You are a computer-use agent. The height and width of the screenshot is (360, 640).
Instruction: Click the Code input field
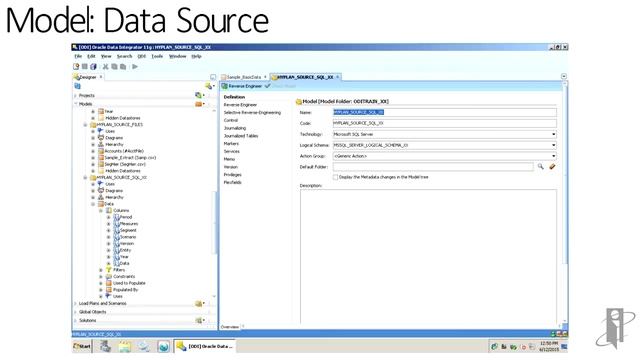pyautogui.click(x=444, y=123)
